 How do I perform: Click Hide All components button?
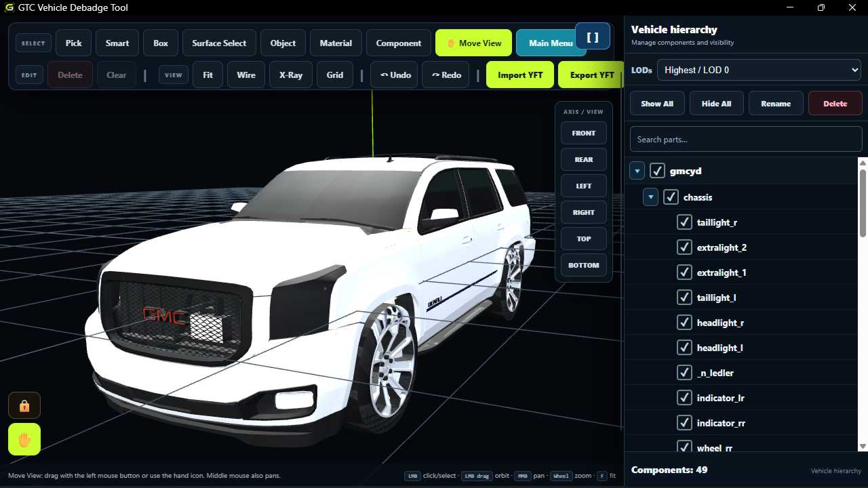click(x=716, y=104)
